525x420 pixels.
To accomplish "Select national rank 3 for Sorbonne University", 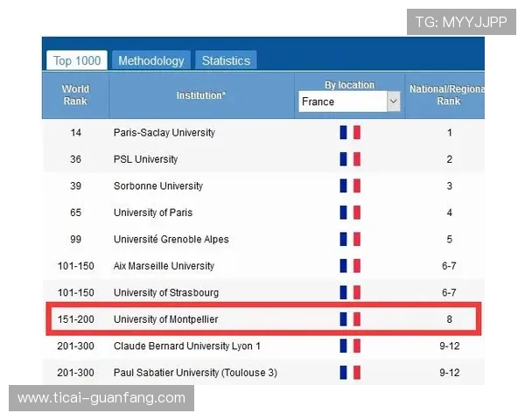I will 450,185.
